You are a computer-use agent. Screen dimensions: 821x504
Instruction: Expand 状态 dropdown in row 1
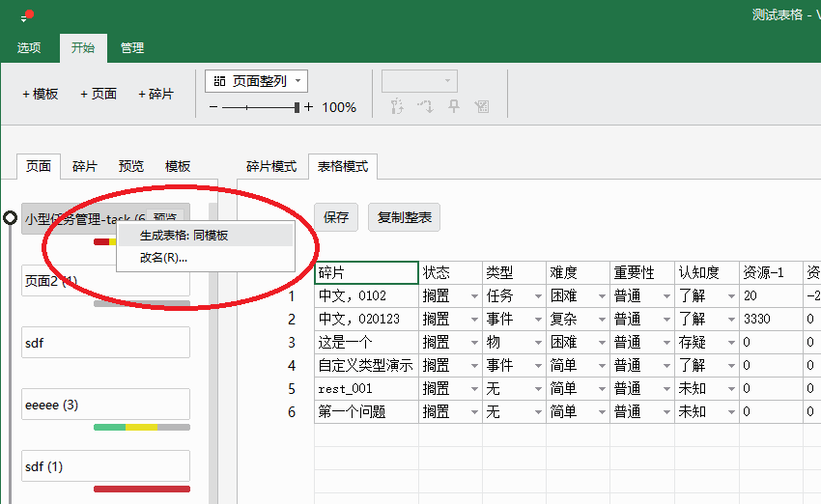pos(473,296)
